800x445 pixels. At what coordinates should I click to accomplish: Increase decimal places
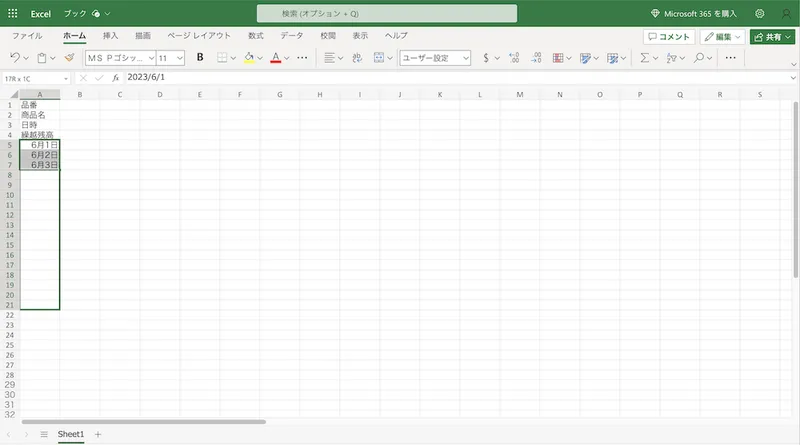pyautogui.click(x=514, y=58)
